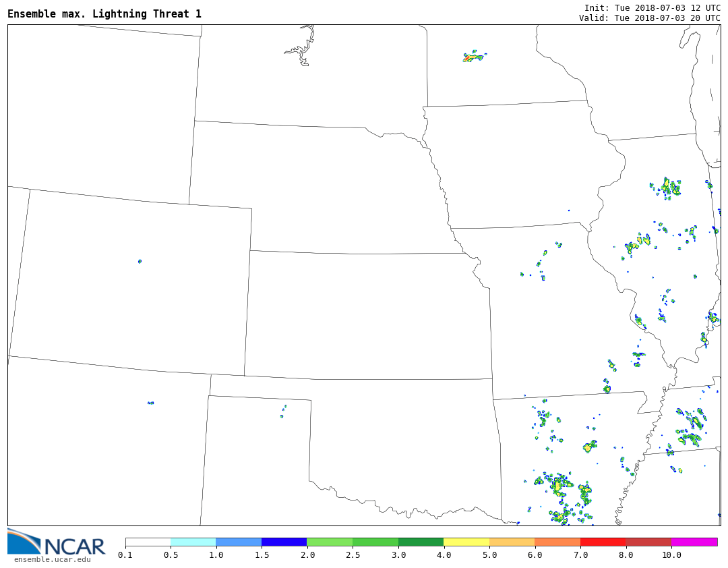Screen dimensions: 728x568
Task: Click the lightning cell cluster in Minnesota
Action: click(473, 57)
